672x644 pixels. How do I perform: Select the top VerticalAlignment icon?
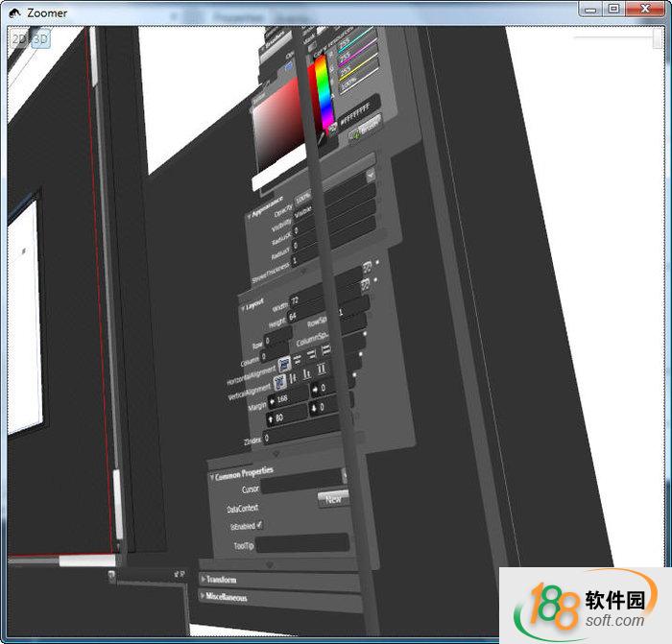tap(280, 382)
